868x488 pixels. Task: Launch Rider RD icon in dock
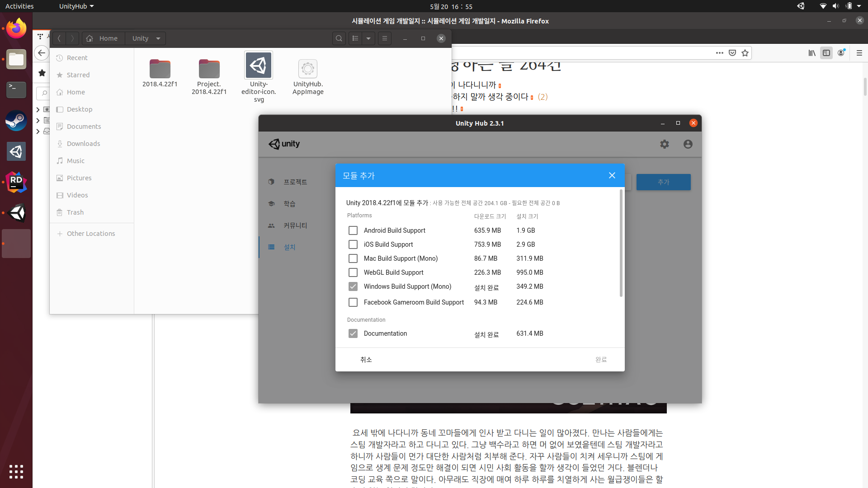point(16,182)
